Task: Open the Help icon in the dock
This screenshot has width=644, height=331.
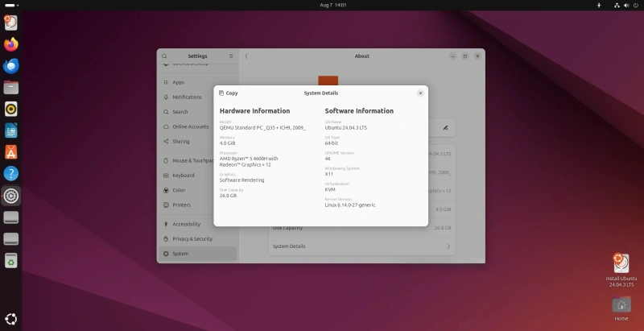Action: click(x=11, y=174)
